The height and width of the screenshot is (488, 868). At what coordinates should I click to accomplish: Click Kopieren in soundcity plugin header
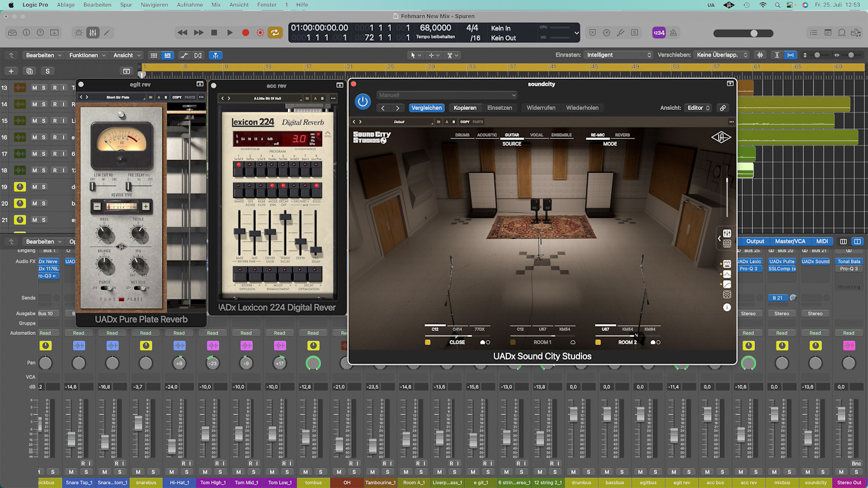coord(465,108)
